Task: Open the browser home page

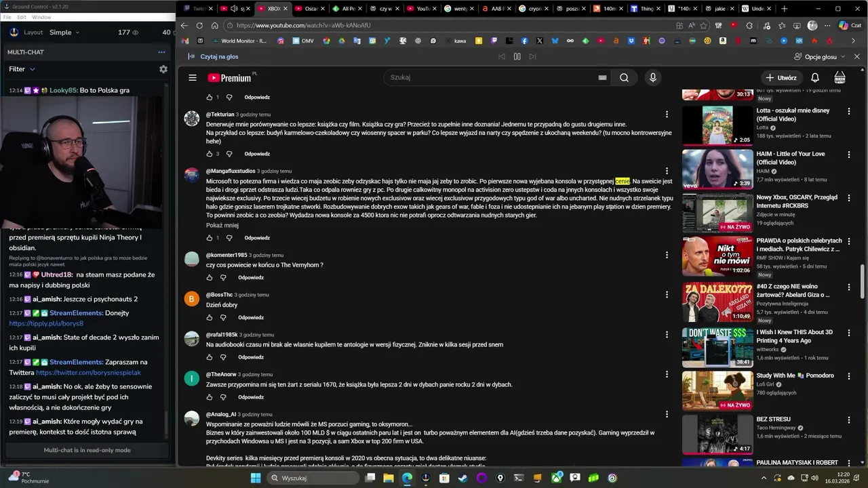Action: (x=214, y=26)
